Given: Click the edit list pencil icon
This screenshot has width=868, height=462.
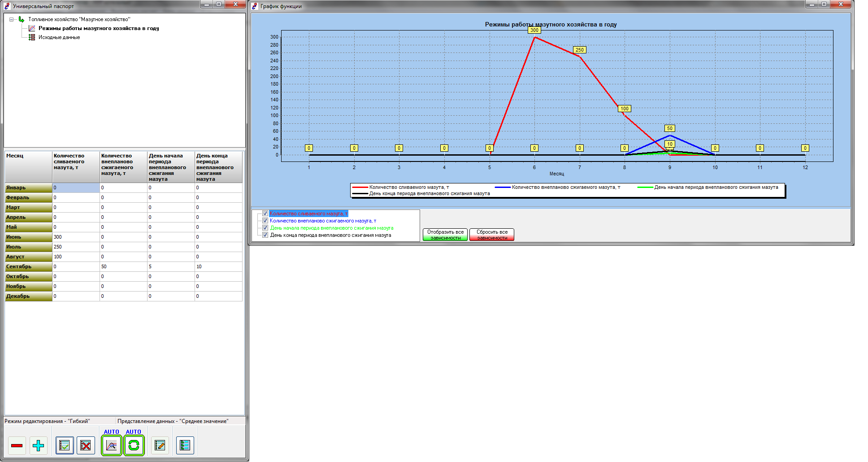Looking at the screenshot, I should [x=160, y=445].
